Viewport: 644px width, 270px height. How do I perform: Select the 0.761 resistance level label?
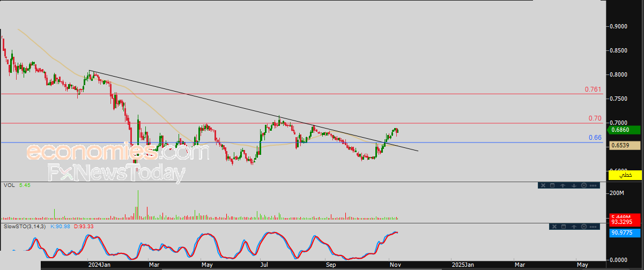pyautogui.click(x=593, y=89)
